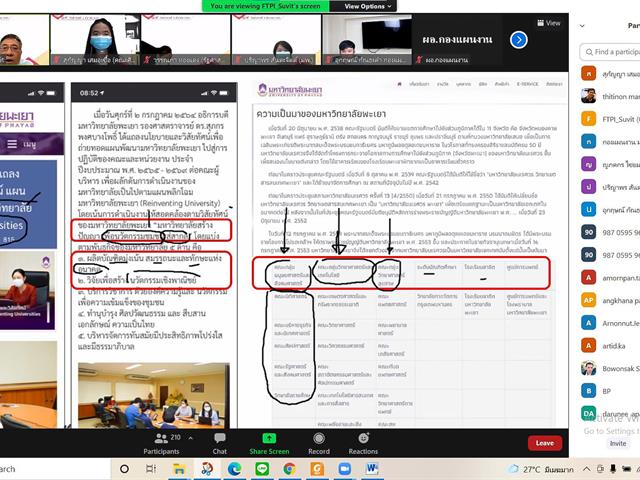Select Bowonsak's photo avatar
The image size is (640, 480).
(x=588, y=368)
